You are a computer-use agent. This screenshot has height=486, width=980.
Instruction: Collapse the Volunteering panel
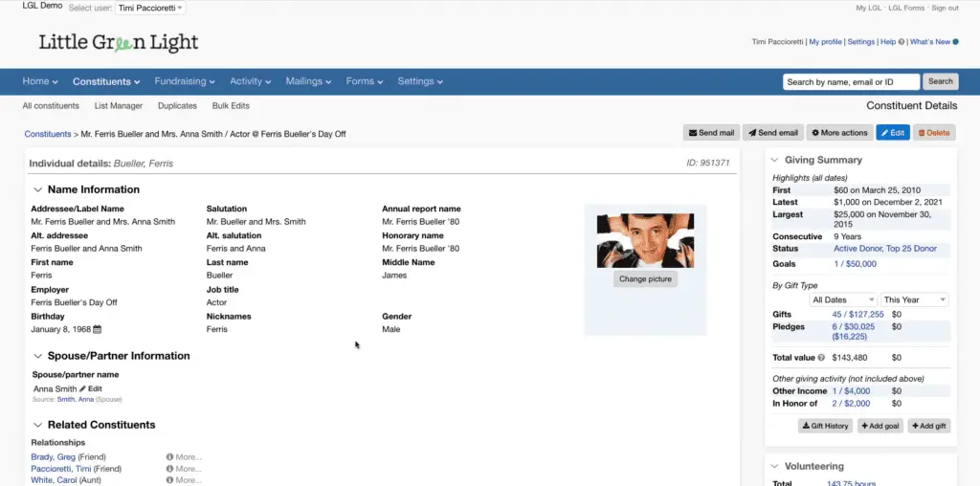(774, 466)
